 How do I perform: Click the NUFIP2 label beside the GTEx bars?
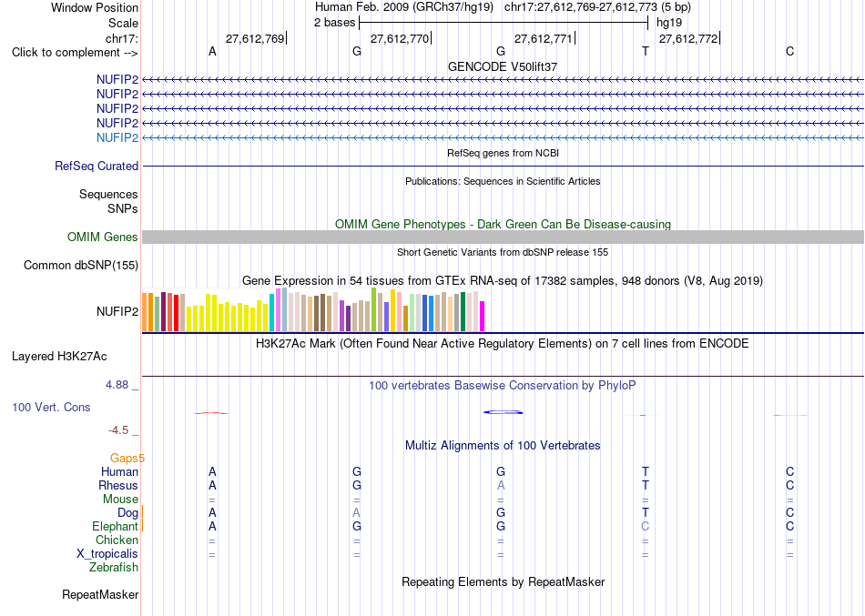point(117,311)
